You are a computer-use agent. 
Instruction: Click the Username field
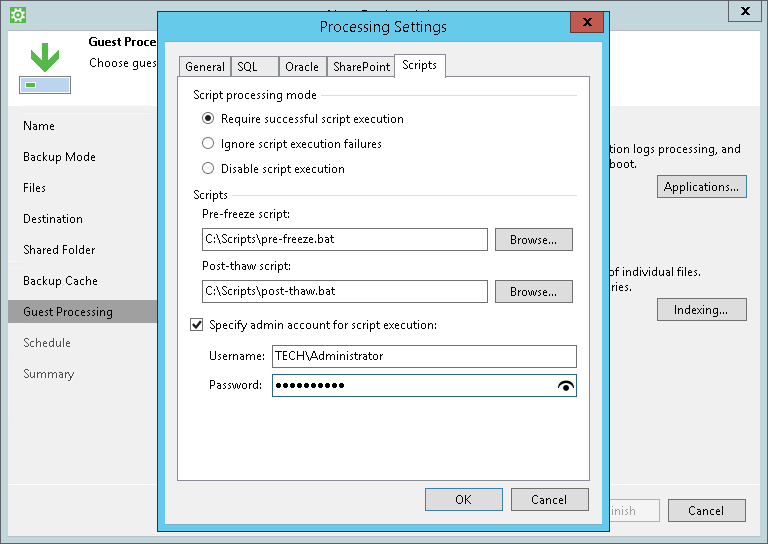coord(424,356)
